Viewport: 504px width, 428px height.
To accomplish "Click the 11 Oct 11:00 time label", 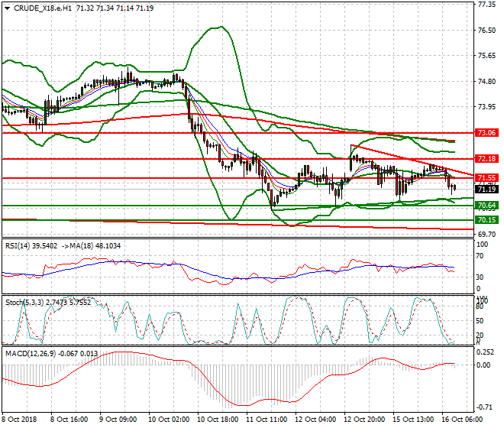I will [267, 420].
